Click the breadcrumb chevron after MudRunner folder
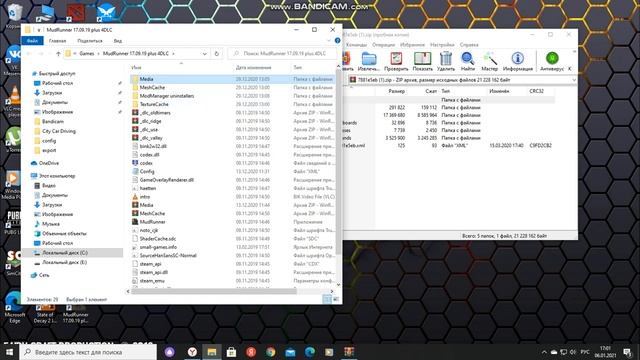 coord(173,53)
